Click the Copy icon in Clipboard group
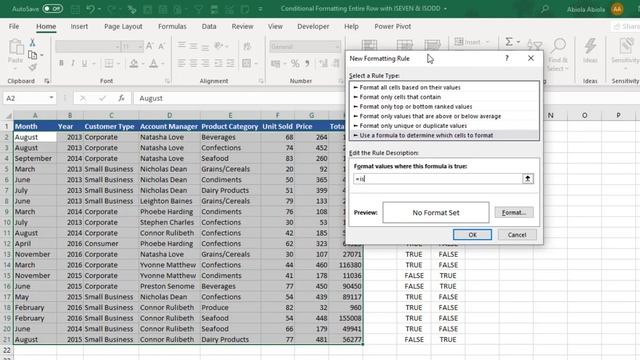The image size is (640, 360). pos(32,55)
